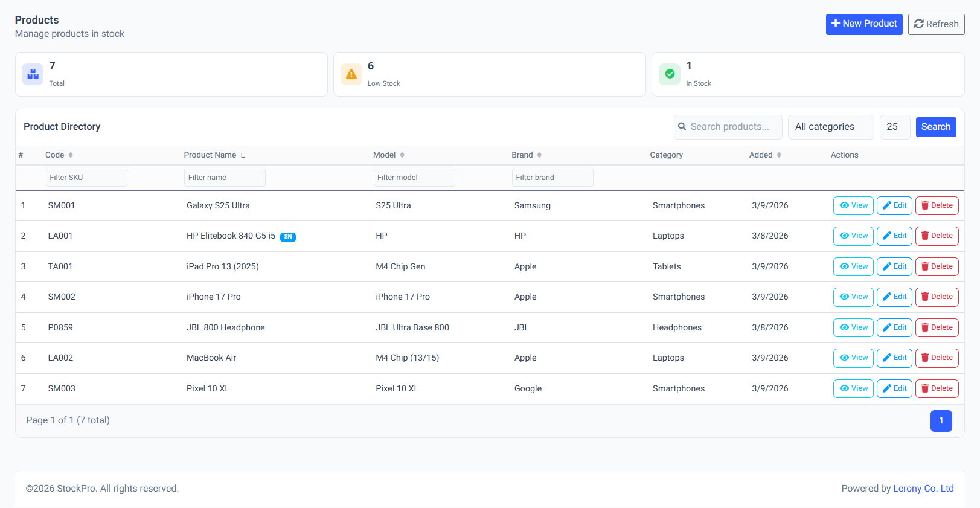Click the P0859 product code cell
Screen dimensions: 980x508
60,328
